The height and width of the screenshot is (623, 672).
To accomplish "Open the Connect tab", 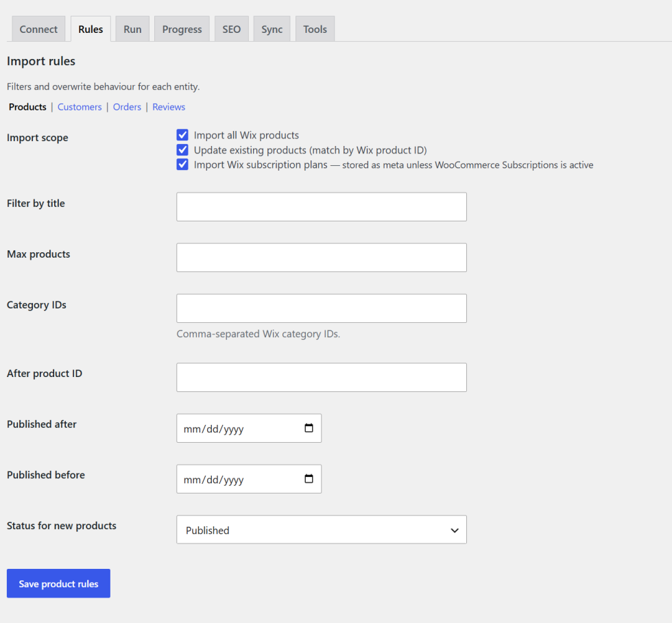I will pos(38,29).
